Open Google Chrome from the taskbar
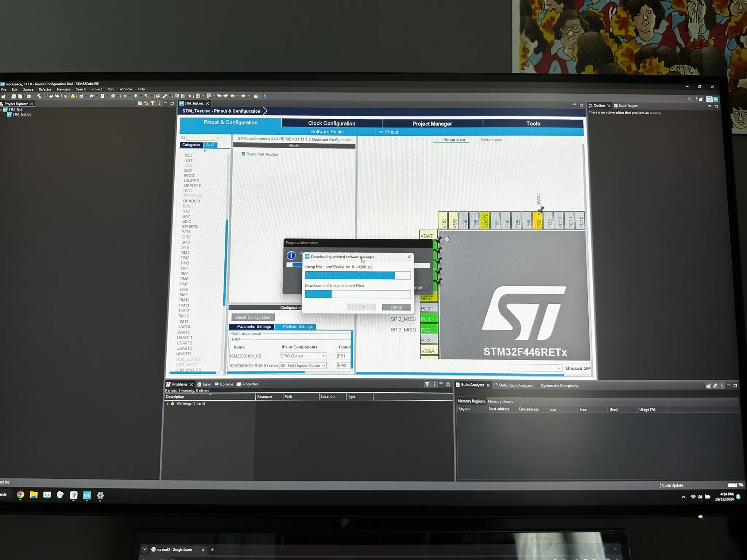The image size is (747, 560). point(20,495)
